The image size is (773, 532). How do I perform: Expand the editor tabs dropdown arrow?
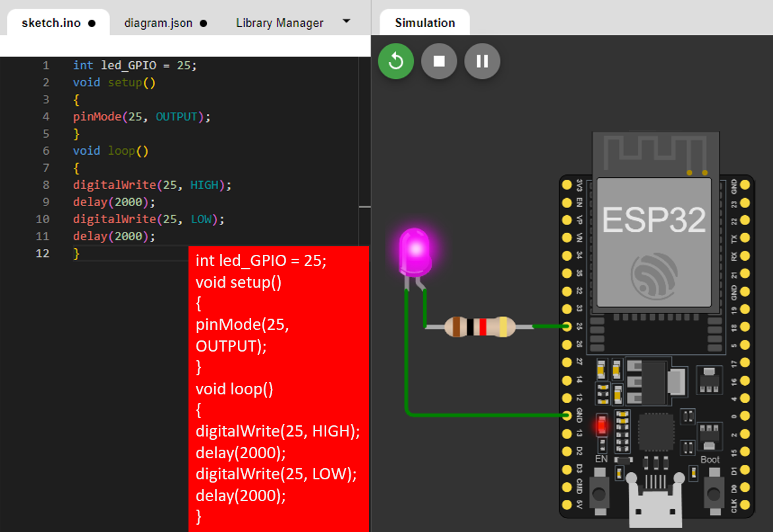click(x=347, y=21)
